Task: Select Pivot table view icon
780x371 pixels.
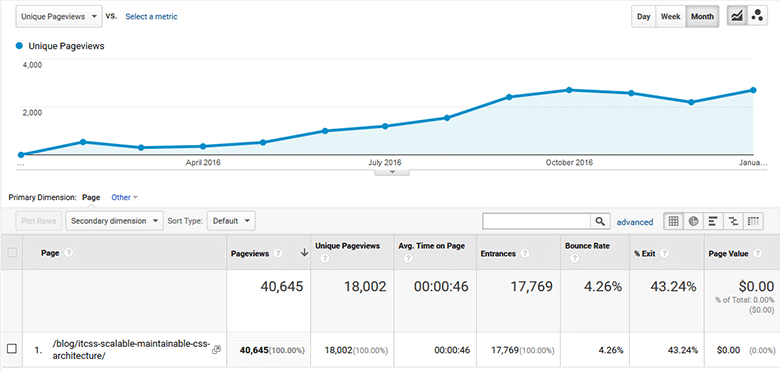Action: point(753,221)
